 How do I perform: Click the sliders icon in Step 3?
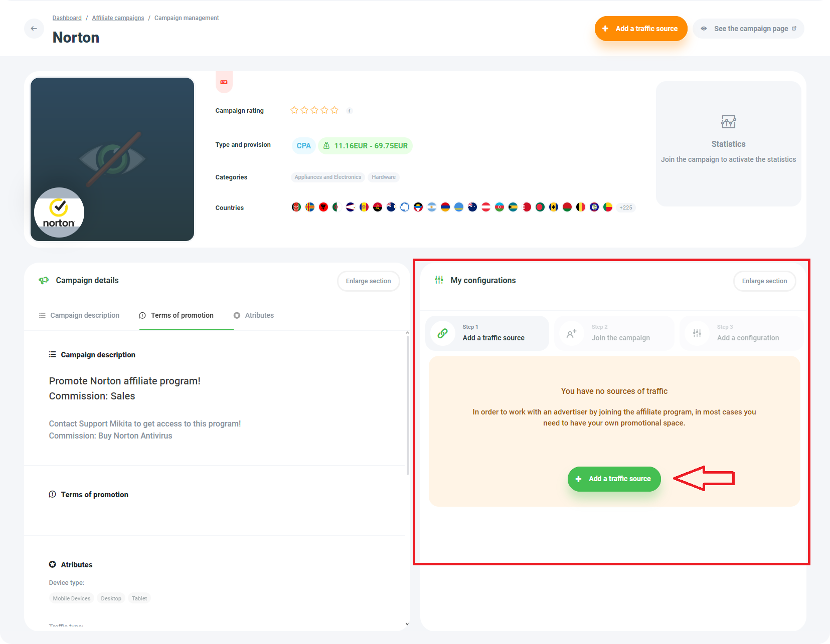[x=697, y=333]
